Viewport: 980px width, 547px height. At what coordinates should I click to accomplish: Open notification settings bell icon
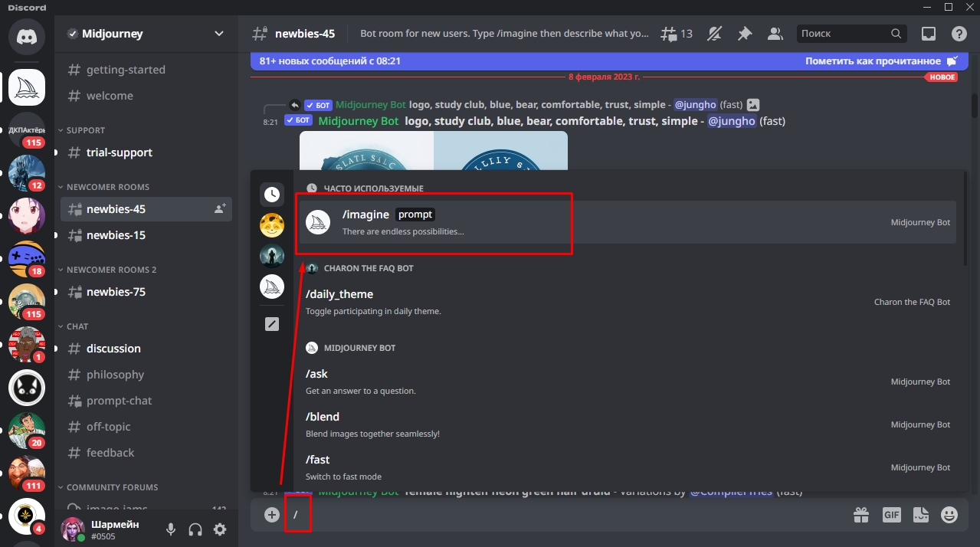(715, 34)
